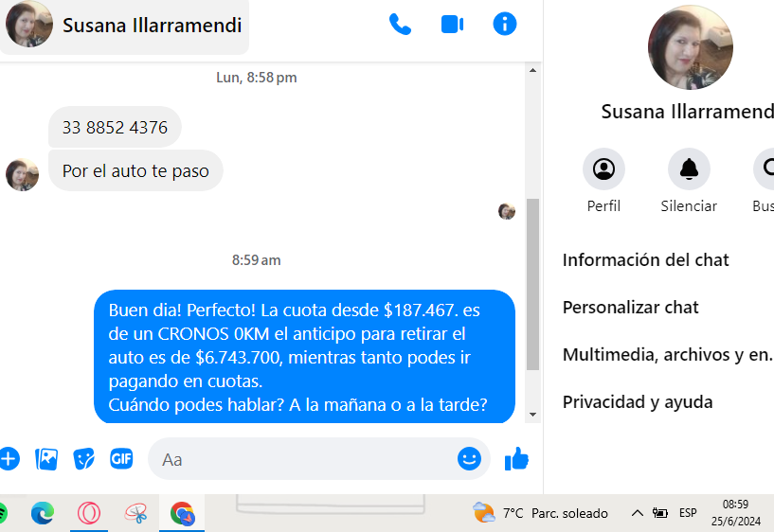Screen dimensions: 774x532
Task: Open the plus more actions button
Action: (x=9, y=459)
